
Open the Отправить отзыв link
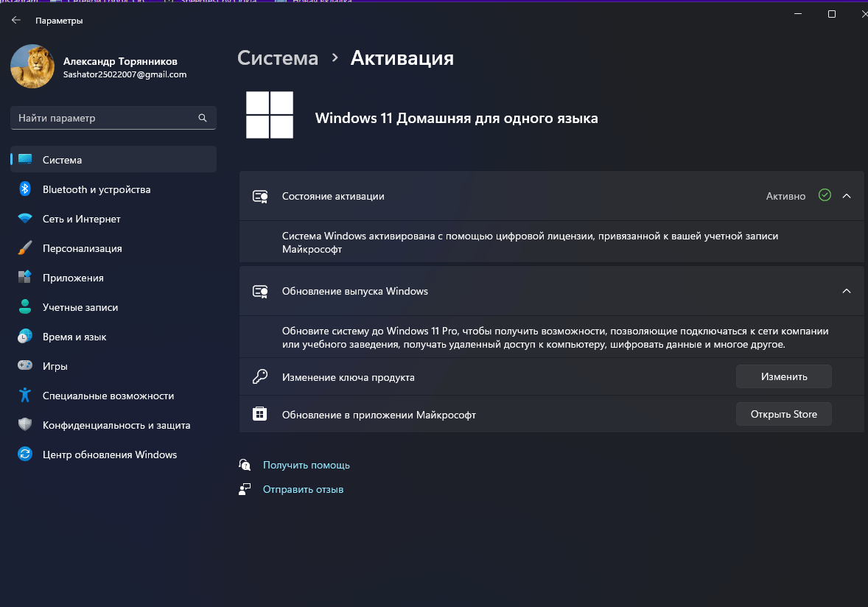click(303, 489)
